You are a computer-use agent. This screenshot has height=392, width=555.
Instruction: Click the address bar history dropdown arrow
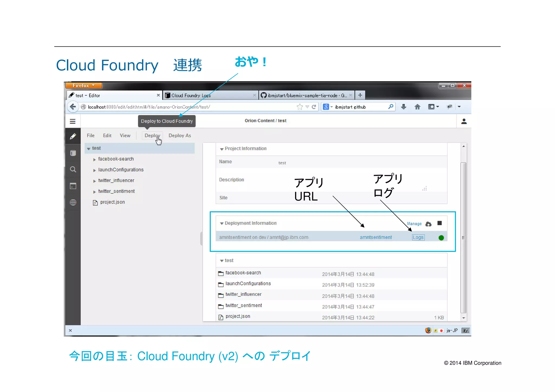click(x=307, y=107)
